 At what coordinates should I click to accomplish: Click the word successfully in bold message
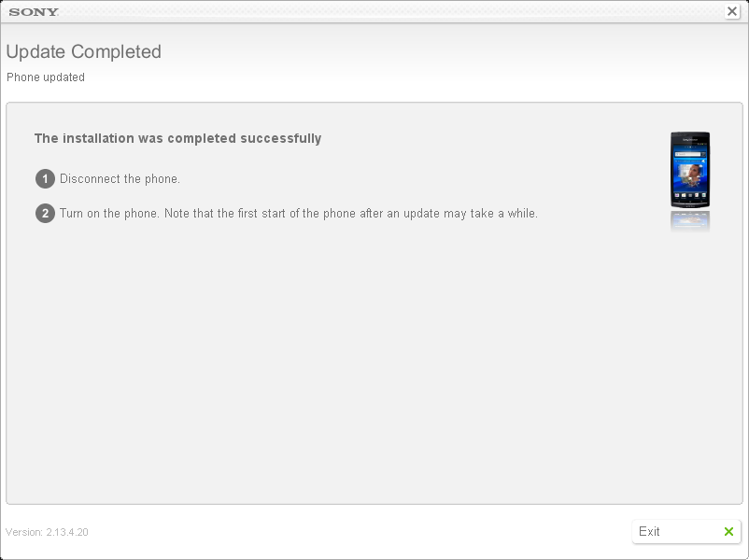click(281, 138)
